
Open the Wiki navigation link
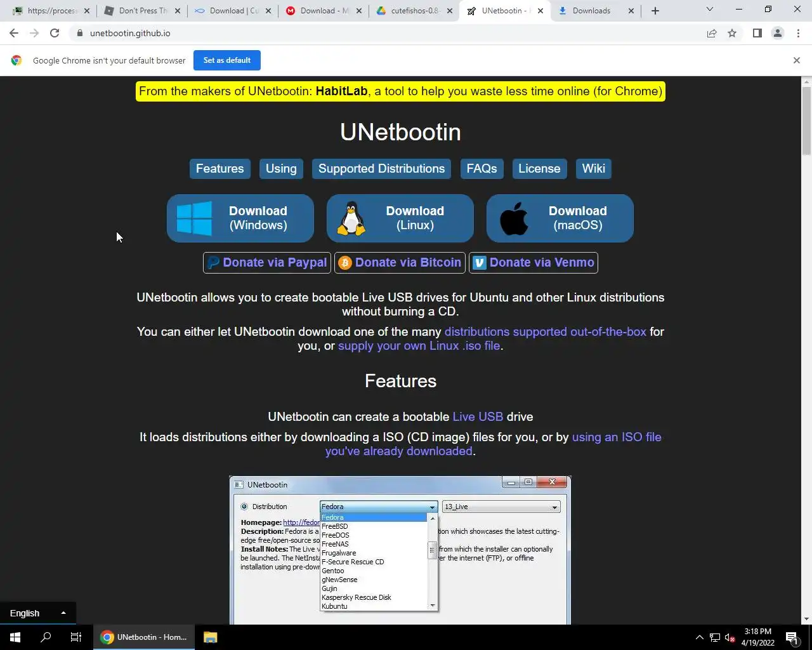593,169
